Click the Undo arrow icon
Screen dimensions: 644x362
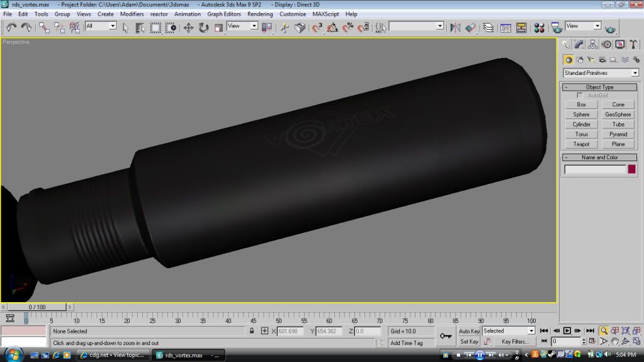coord(11,28)
